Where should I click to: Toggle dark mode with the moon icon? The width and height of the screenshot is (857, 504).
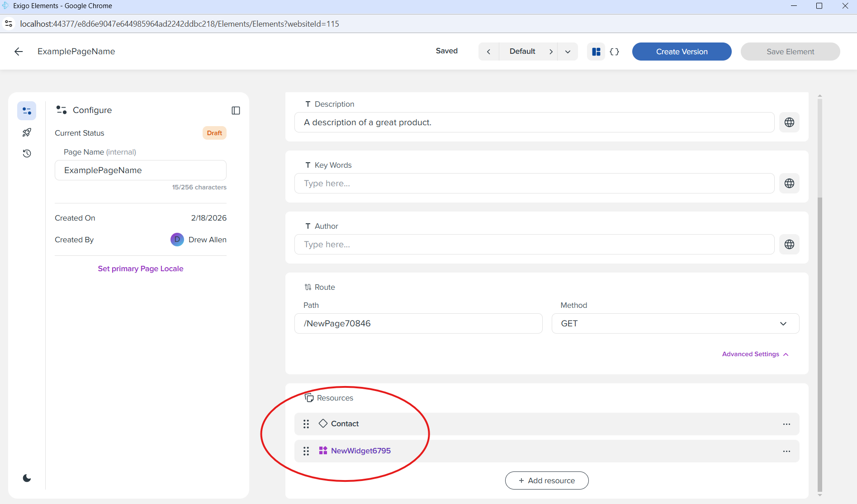pos(27,478)
